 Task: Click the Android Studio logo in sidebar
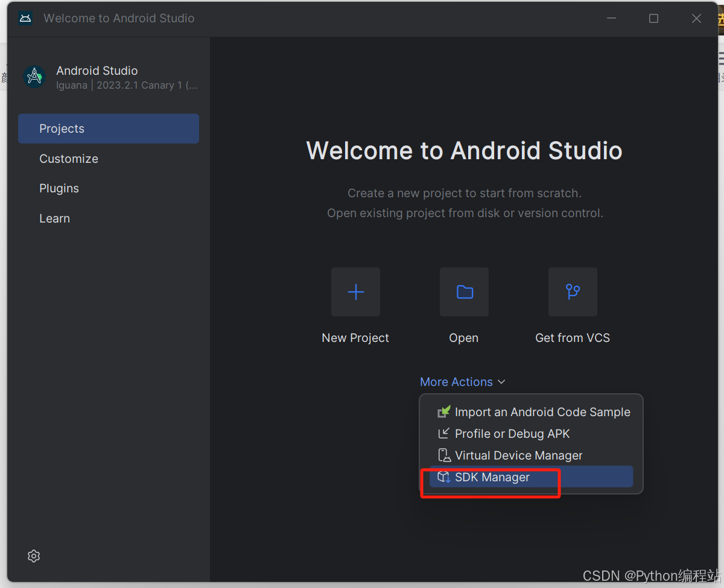34,77
